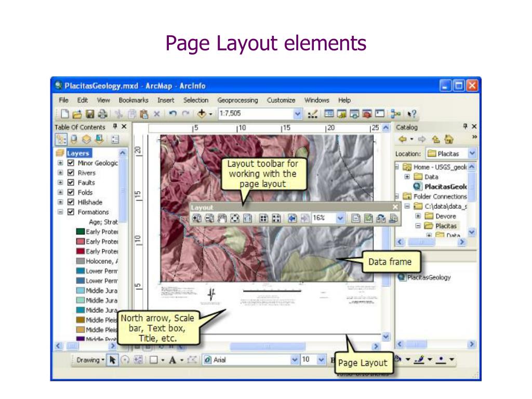Click the Layout toolbar Zoom Out icon

click(x=209, y=218)
